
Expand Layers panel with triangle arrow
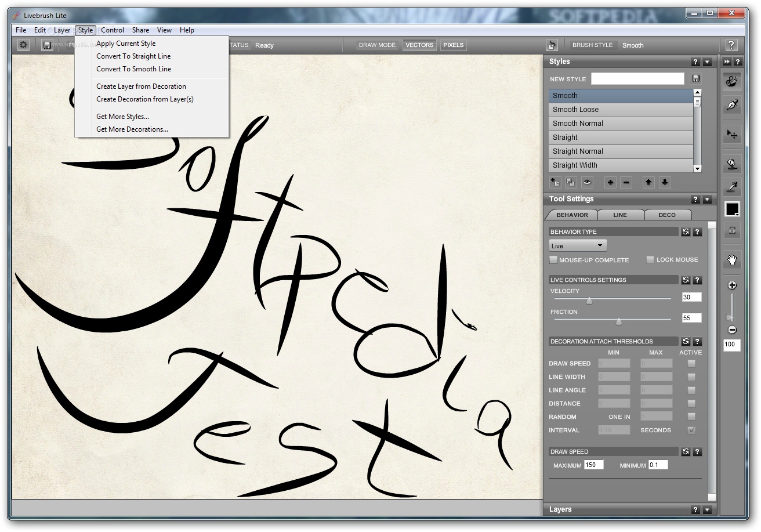[707, 510]
